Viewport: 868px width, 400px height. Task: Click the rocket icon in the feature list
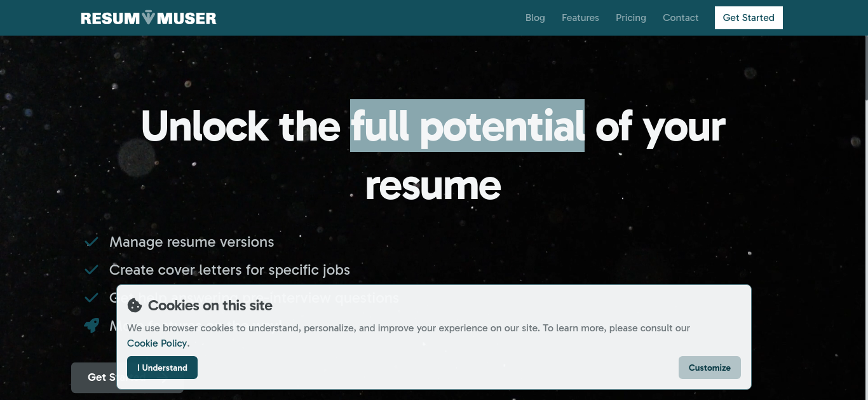pos(92,326)
